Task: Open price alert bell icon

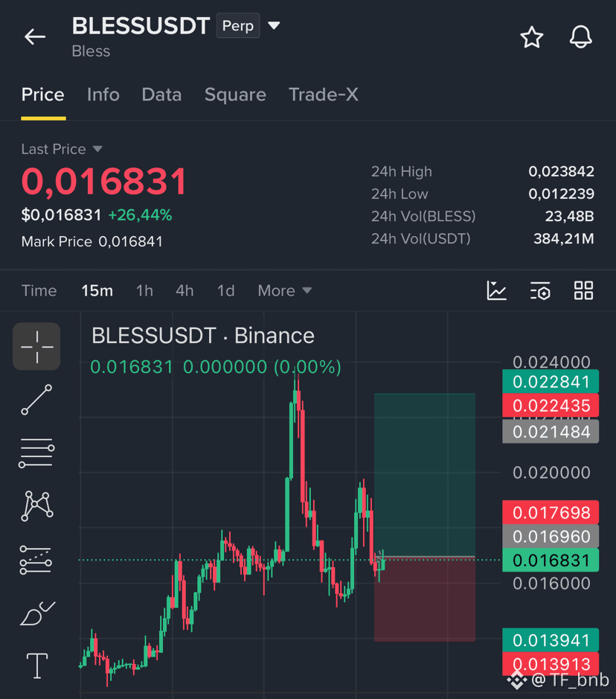Action: [x=581, y=37]
